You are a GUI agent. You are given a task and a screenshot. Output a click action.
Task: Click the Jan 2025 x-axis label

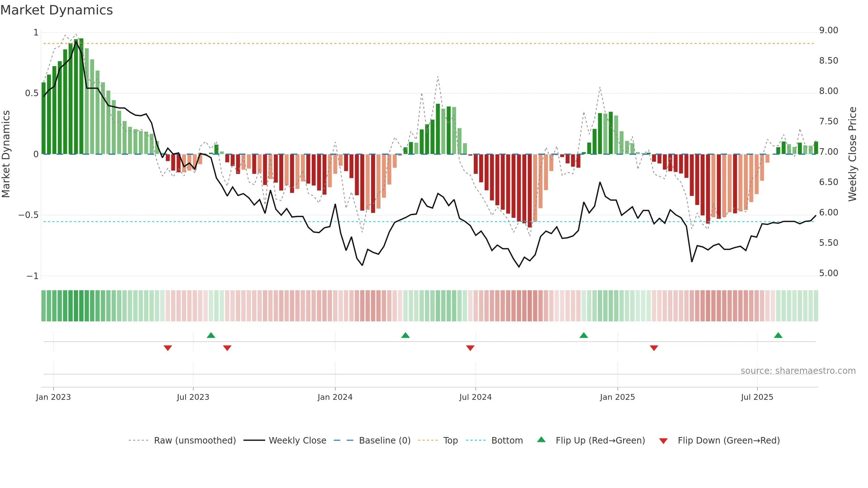point(618,397)
